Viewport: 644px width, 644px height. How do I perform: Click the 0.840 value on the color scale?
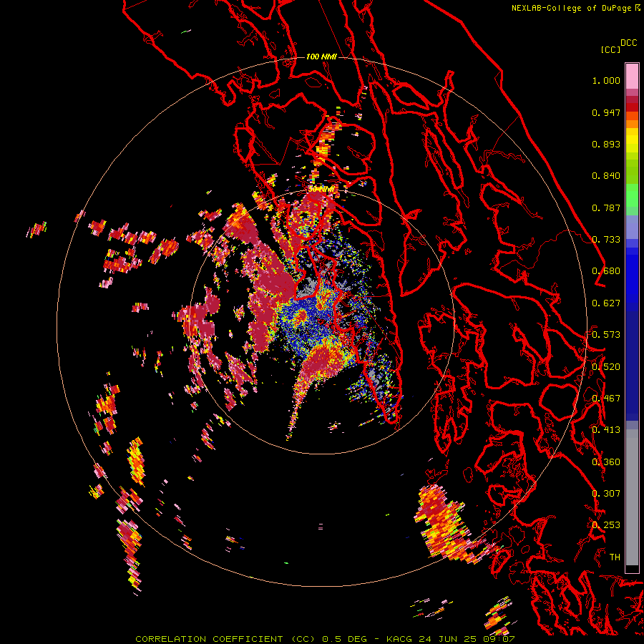pos(606,176)
